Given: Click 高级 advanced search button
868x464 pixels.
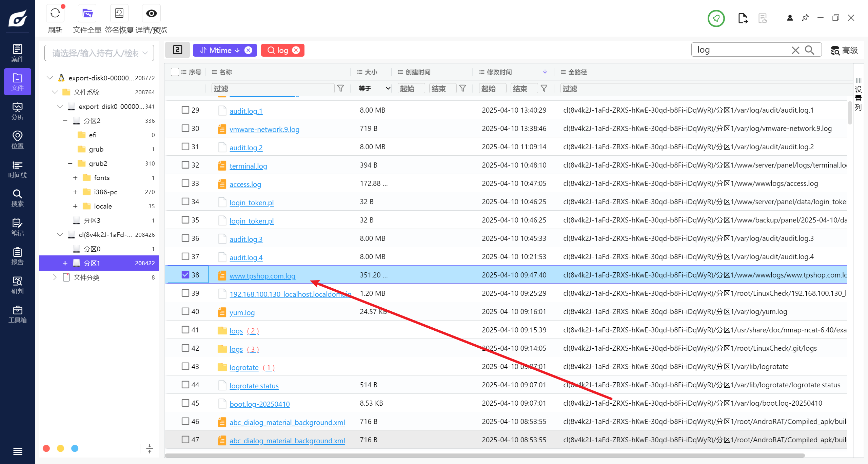Looking at the screenshot, I should tap(844, 51).
